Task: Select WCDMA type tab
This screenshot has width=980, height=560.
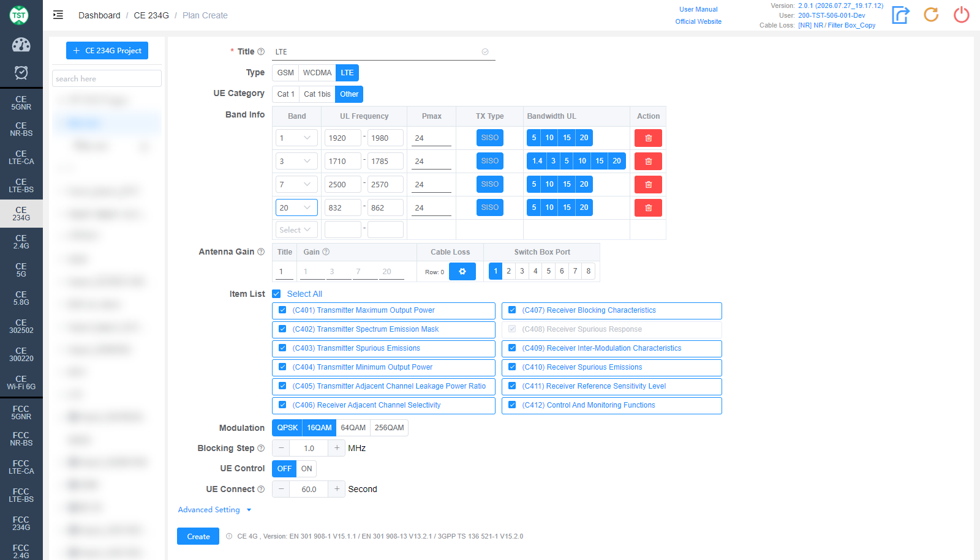Action: [x=317, y=73]
